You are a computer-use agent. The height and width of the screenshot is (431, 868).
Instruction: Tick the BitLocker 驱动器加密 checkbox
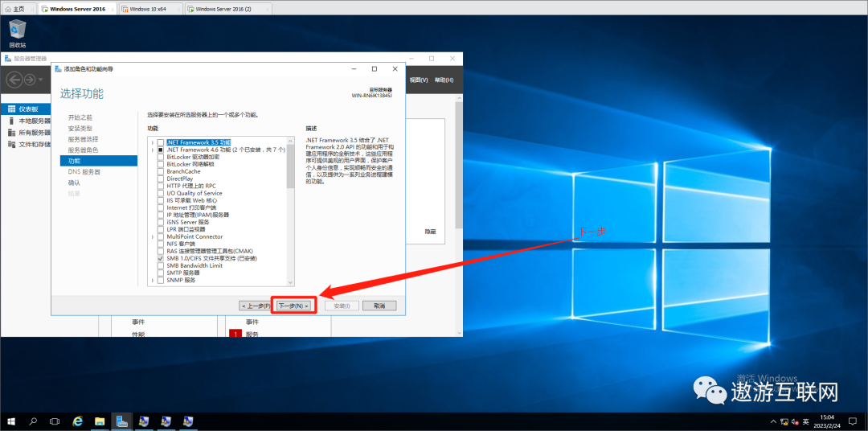pyautogui.click(x=160, y=157)
